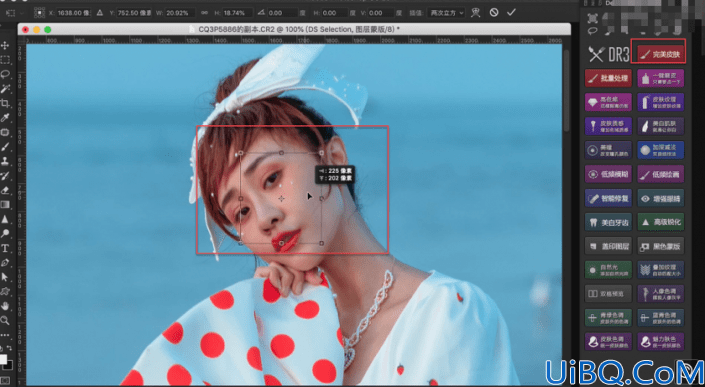
Task: Click the 蓝青色调 button
Action: click(660, 318)
